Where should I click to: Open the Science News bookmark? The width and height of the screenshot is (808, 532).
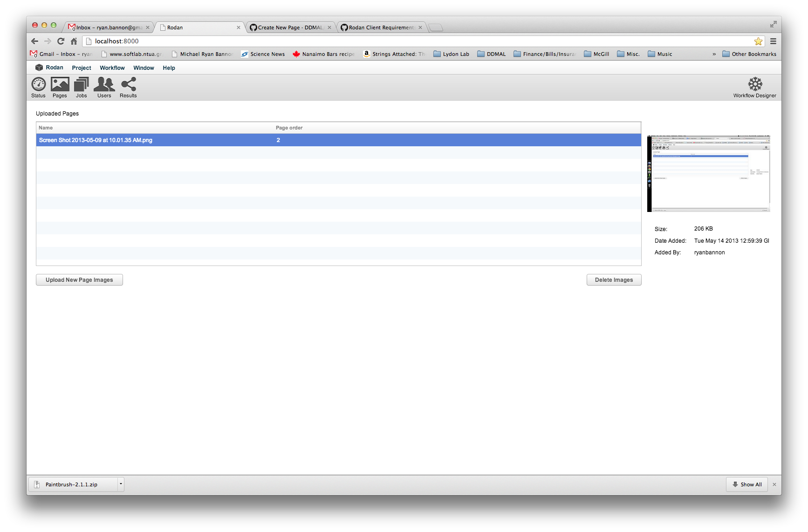tap(263, 54)
